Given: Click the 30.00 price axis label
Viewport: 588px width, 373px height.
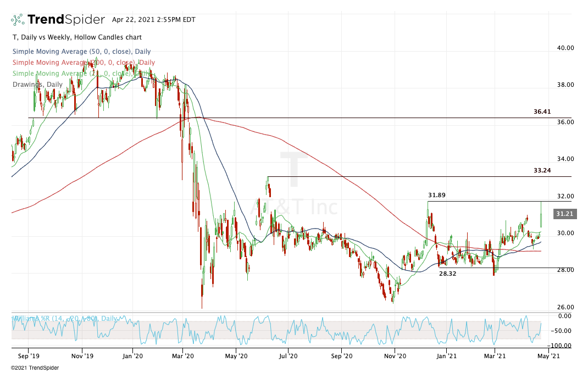Looking at the screenshot, I should click(565, 233).
